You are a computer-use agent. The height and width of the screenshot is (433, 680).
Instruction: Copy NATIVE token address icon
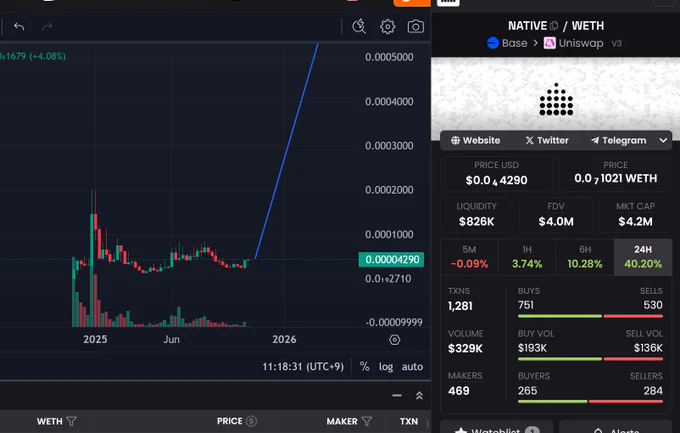pos(554,26)
